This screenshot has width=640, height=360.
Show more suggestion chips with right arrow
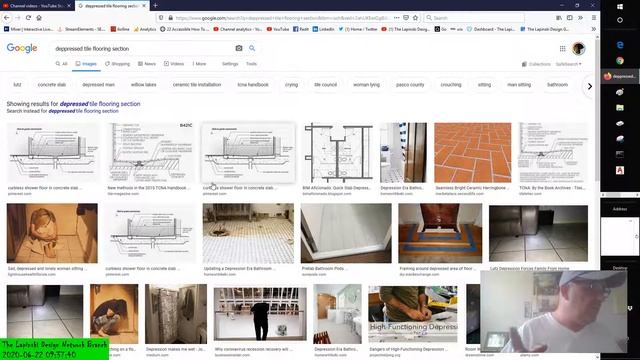(x=590, y=86)
